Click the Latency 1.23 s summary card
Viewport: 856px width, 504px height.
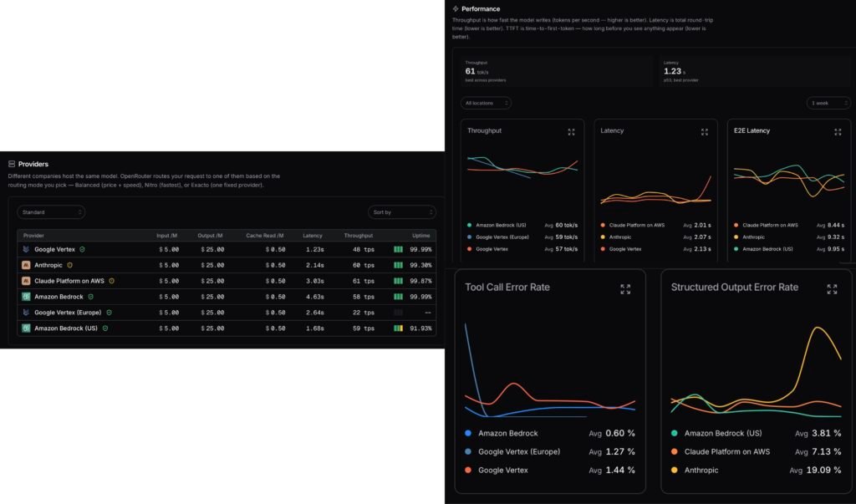click(755, 71)
